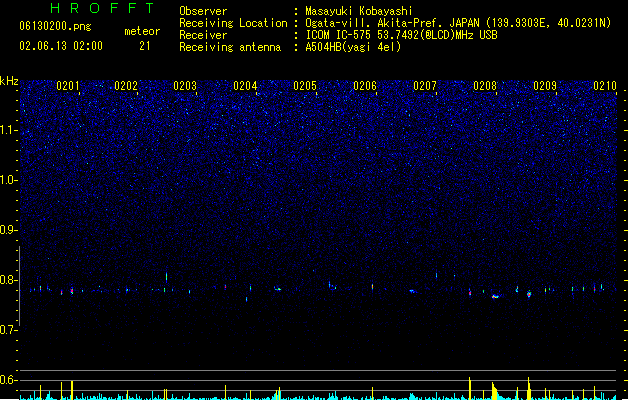Viewport: 629px width, 400px height.
Task: Click the 0.8 kHz axis label
Action: point(9,280)
